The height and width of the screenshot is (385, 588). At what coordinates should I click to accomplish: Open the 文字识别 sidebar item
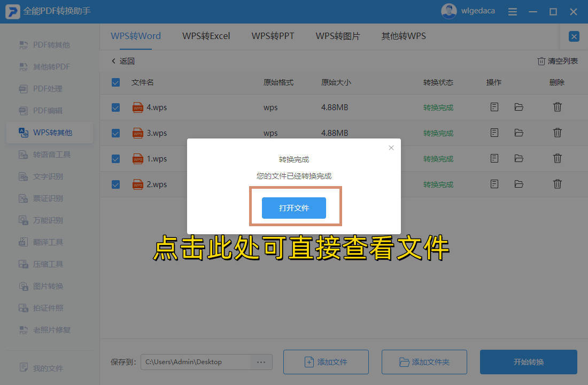pyautogui.click(x=41, y=176)
